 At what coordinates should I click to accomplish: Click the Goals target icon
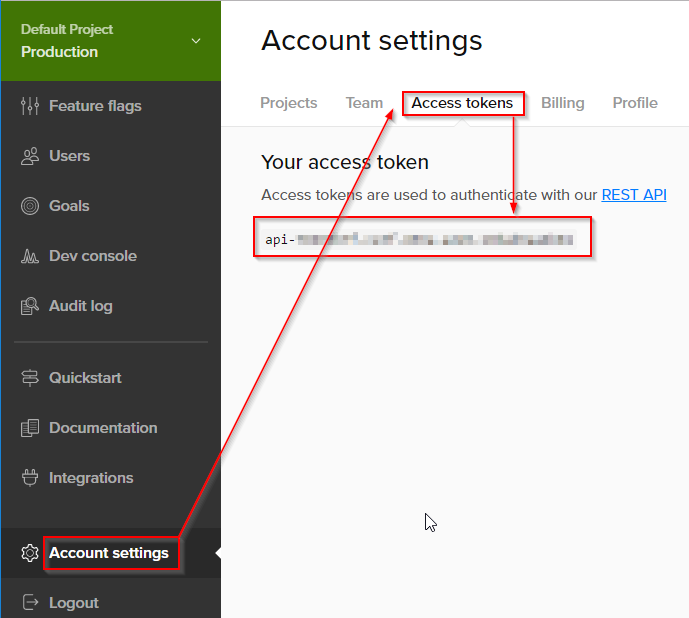pos(30,206)
